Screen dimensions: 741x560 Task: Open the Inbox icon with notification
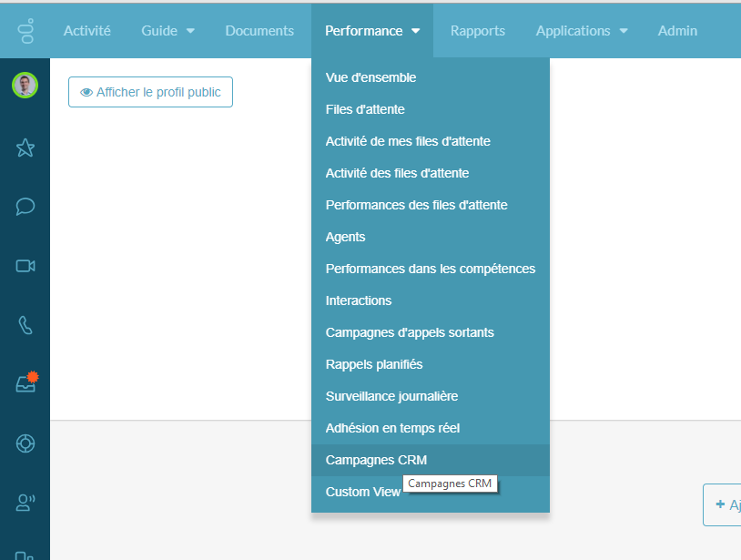(x=25, y=384)
